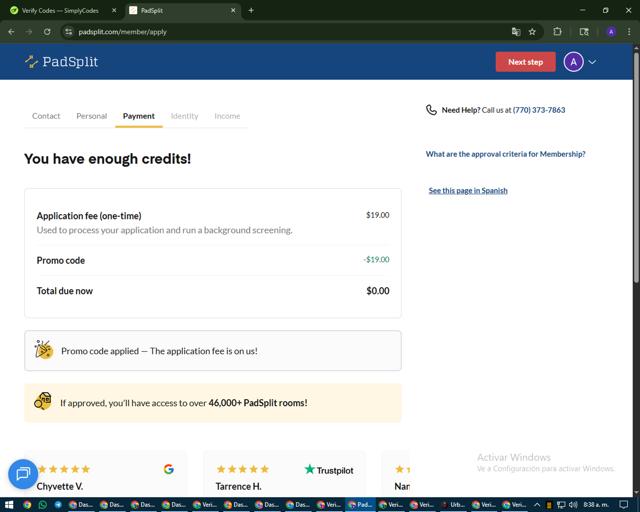The width and height of the screenshot is (640, 512).
Task: Close the PadSplit tab
Action: (x=233, y=11)
